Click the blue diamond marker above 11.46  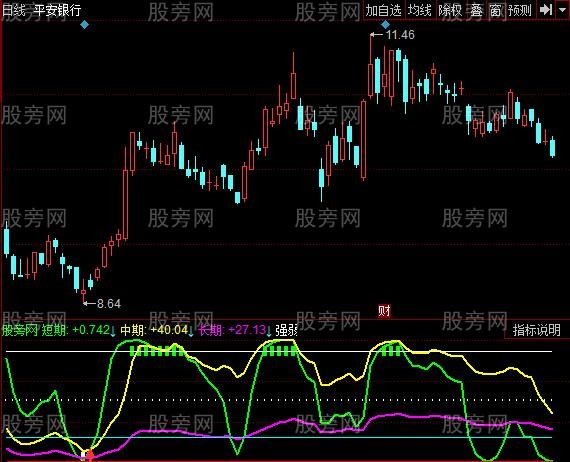(x=385, y=25)
